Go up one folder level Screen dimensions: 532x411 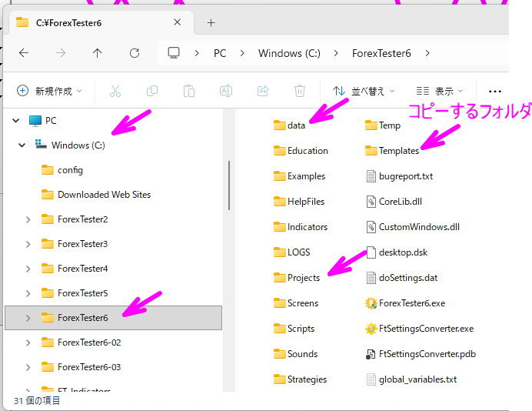[98, 53]
